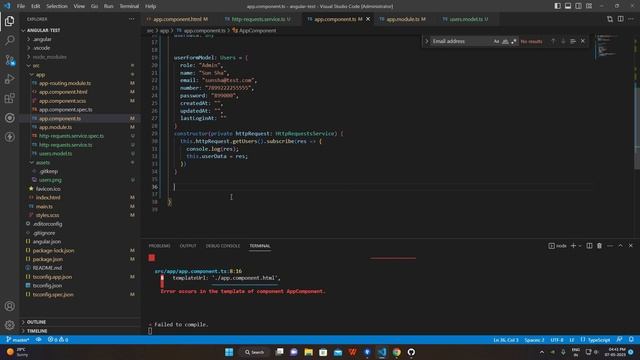Split the editor to the right

620,19
